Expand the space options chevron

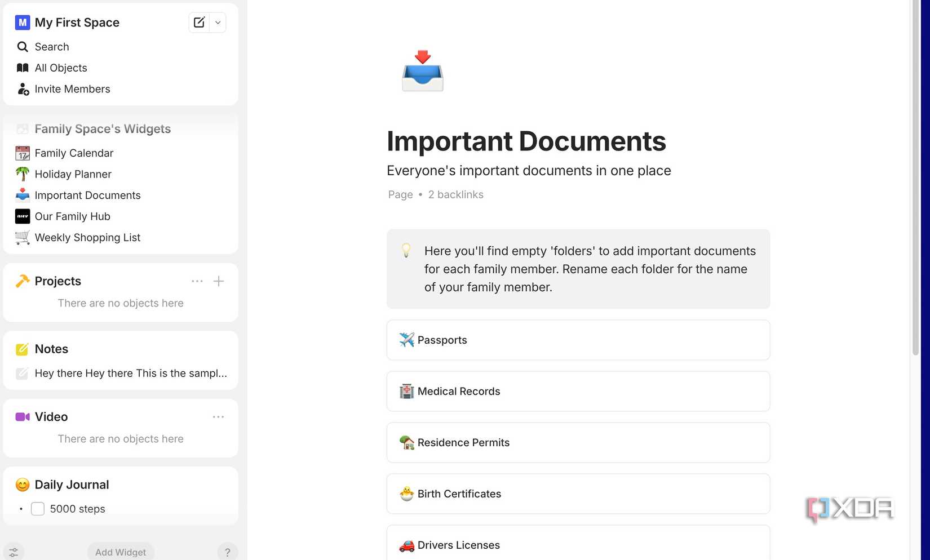point(217,22)
